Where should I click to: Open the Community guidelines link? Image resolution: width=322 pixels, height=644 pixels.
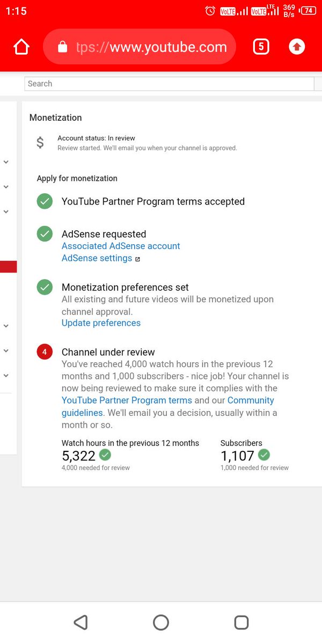(x=168, y=407)
